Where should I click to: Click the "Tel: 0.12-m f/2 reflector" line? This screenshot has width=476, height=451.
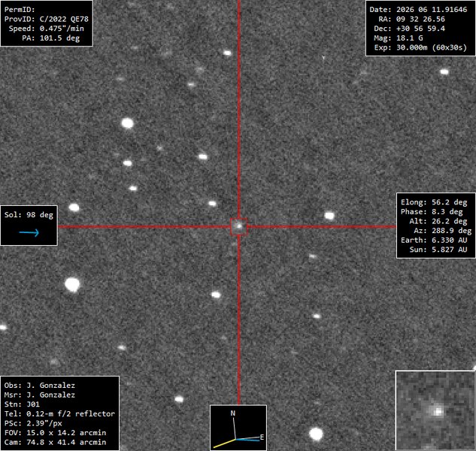tap(59, 414)
